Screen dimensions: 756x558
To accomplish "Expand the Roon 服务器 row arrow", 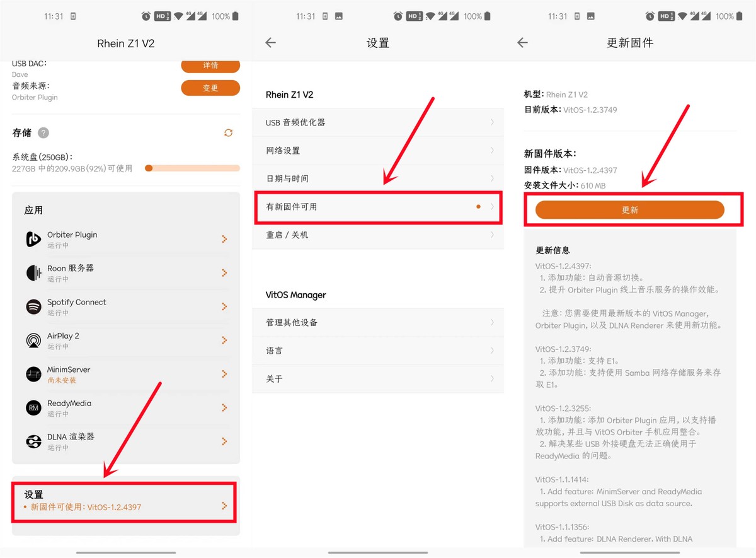I will click(224, 273).
